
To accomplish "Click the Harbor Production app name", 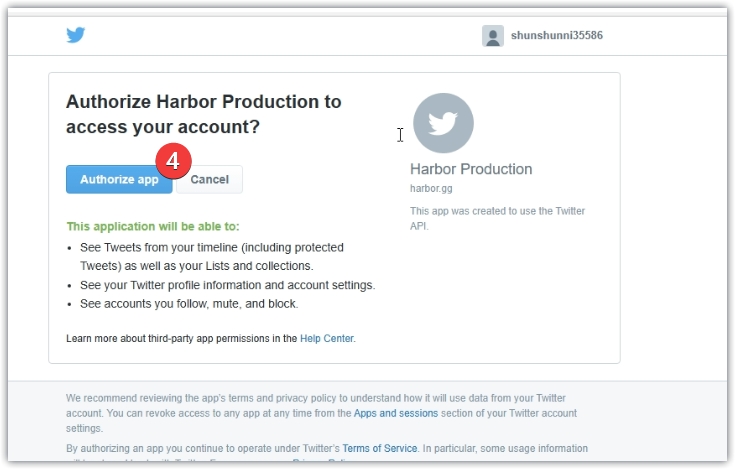I will [471, 169].
